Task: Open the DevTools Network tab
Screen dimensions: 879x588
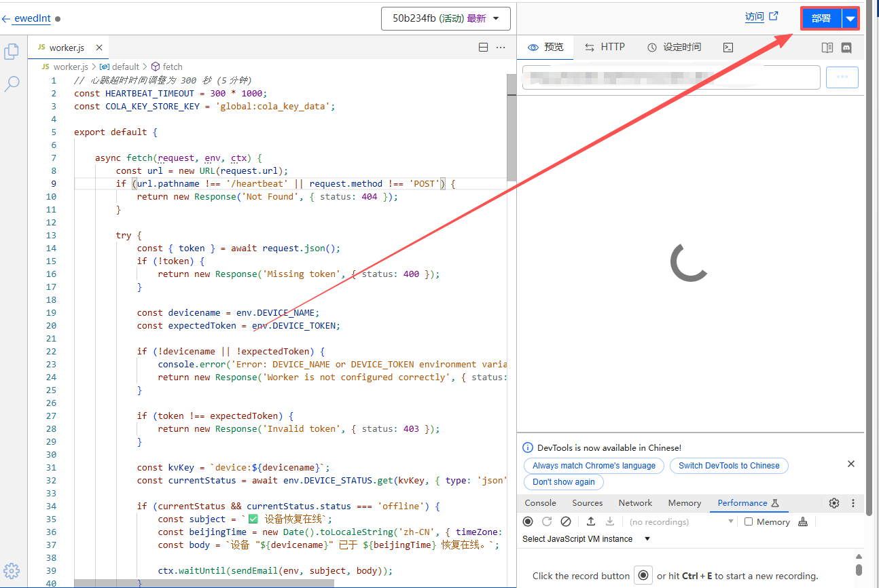Action: (635, 503)
